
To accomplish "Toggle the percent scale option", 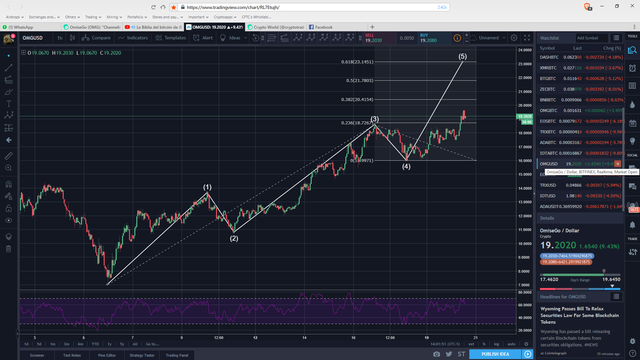I will pos(484,344).
